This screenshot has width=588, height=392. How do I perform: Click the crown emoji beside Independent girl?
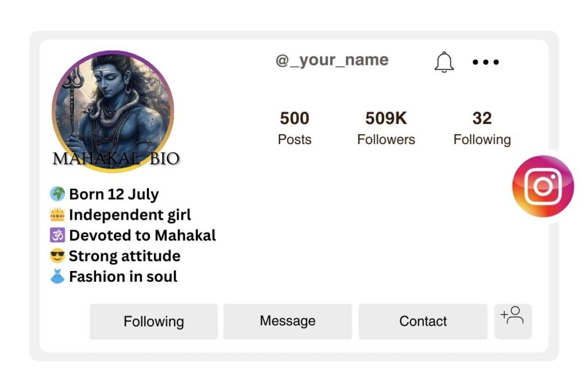tap(57, 215)
